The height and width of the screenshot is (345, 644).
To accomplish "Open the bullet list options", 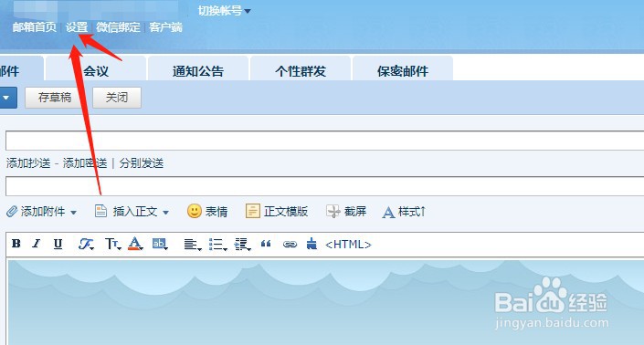I will (217, 245).
